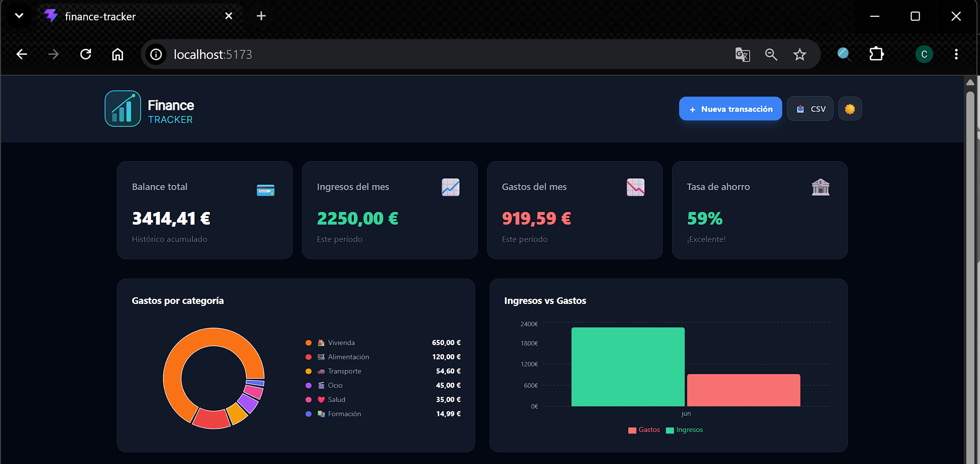Toggle the sun theme switch button
The image size is (980, 464).
850,109
